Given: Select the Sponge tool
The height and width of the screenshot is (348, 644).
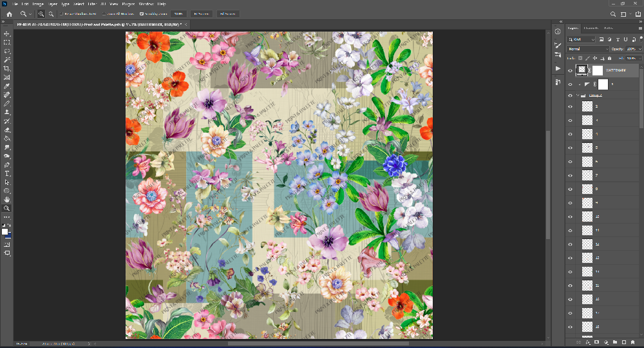Looking at the screenshot, I should tap(7, 156).
